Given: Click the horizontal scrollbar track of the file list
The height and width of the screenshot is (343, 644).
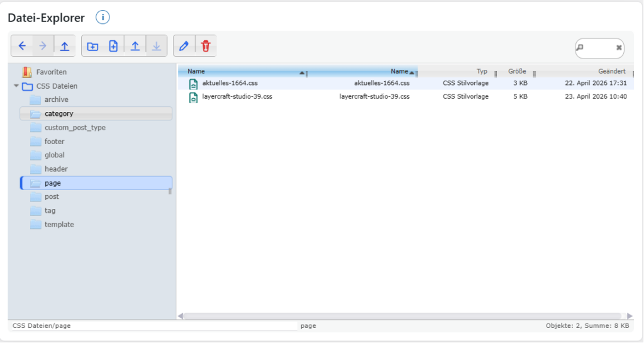Looking at the screenshot, I should (402, 316).
